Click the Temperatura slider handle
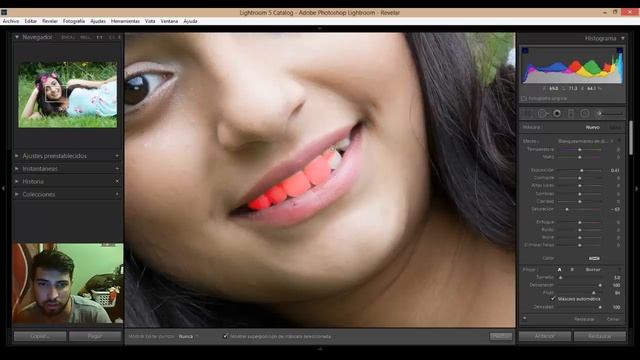 click(580, 149)
